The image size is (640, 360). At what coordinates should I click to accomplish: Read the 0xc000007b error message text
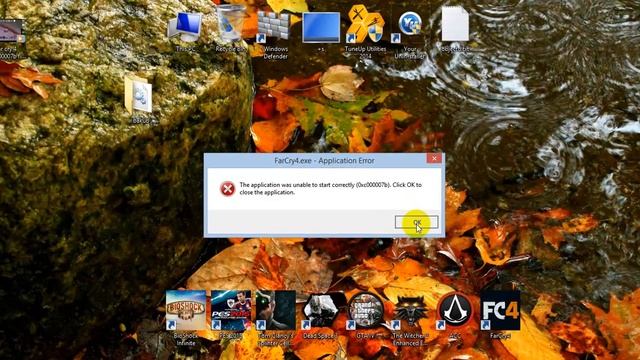point(331,189)
